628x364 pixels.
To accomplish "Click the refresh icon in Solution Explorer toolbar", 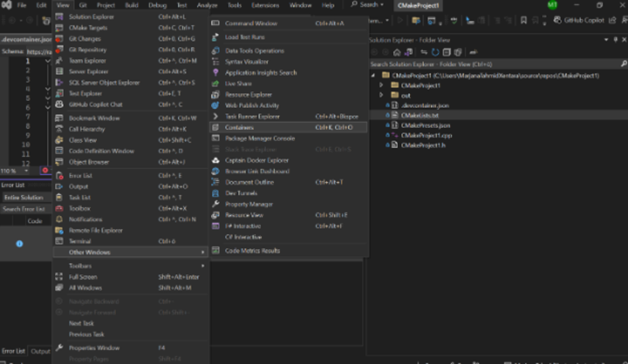I will 436,52.
